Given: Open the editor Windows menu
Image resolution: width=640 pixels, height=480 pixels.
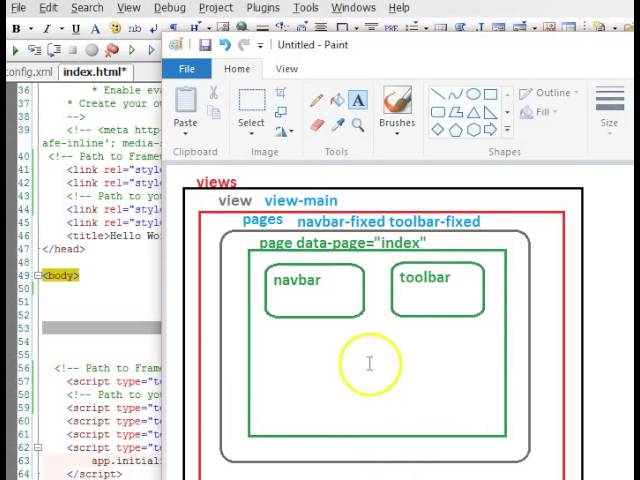Looking at the screenshot, I should pyautogui.click(x=353, y=8).
